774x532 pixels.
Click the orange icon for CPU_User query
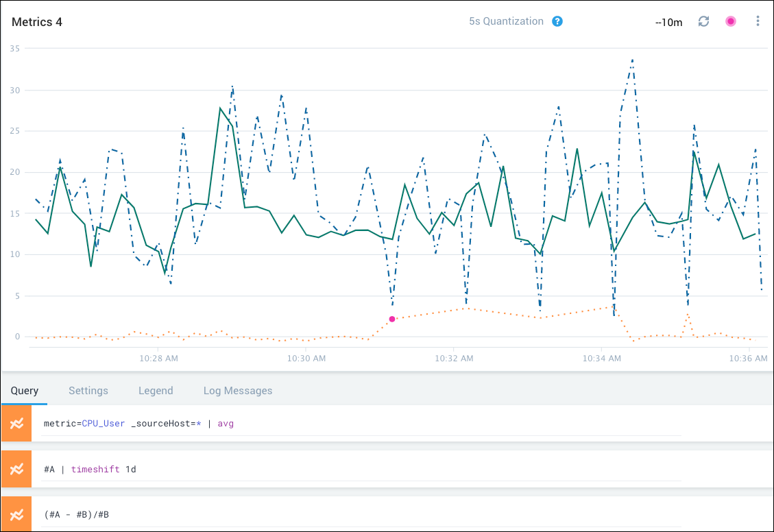click(x=16, y=424)
